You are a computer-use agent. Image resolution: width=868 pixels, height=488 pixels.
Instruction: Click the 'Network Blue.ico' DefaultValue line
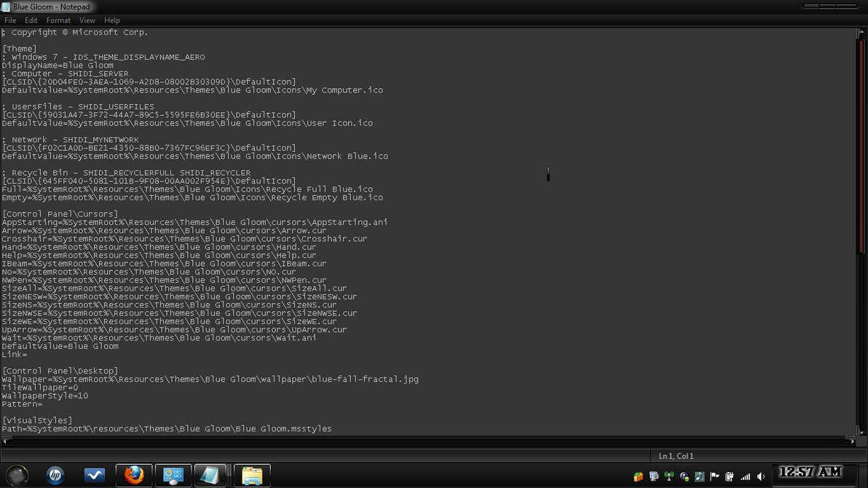coord(195,156)
